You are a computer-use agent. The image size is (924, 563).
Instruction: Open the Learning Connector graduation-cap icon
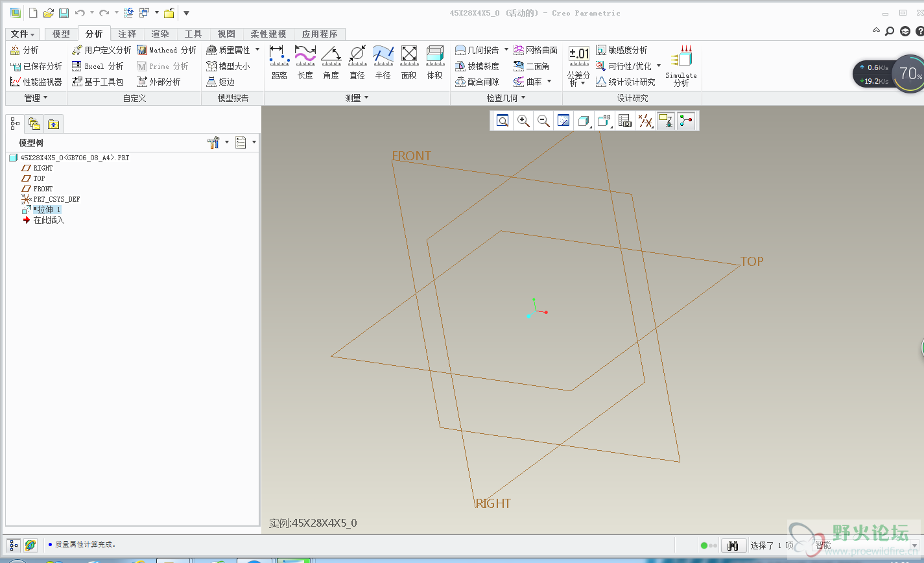(905, 31)
